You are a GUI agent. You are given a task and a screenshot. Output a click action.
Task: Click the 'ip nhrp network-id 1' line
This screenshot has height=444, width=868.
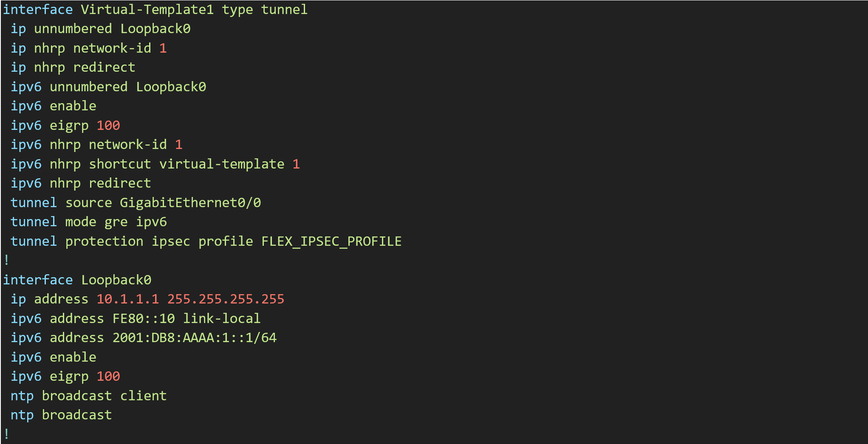[89, 48]
